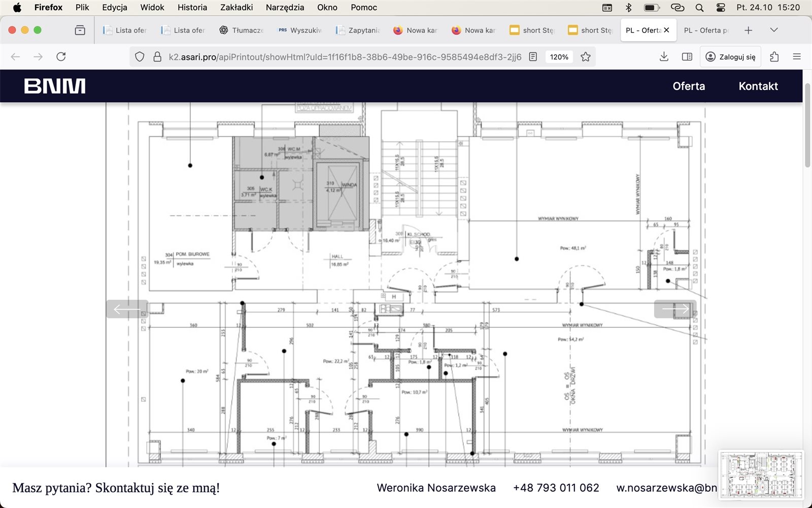Open macOS Control Center in menu bar
812x508 pixels.
coord(721,8)
